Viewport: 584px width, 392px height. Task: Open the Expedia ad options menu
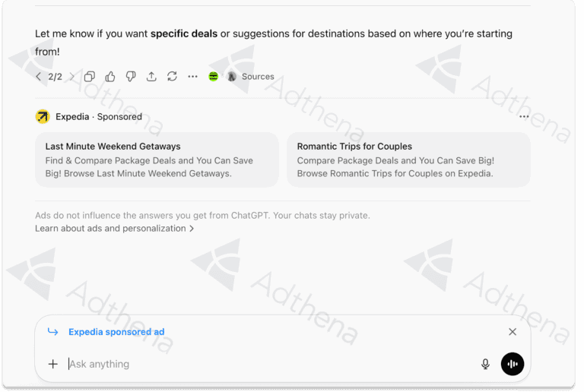click(524, 117)
